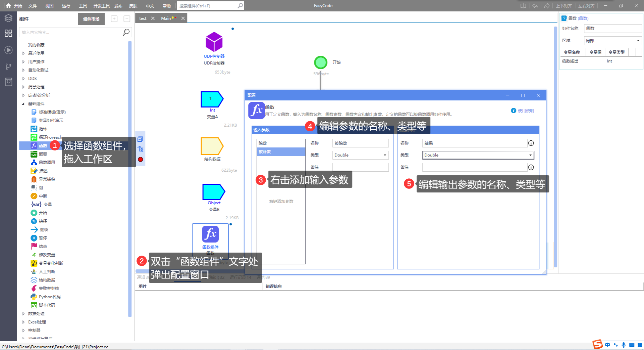The height and width of the screenshot is (350, 644).
Task: Select the {var} 变量 component
Action: click(x=42, y=204)
